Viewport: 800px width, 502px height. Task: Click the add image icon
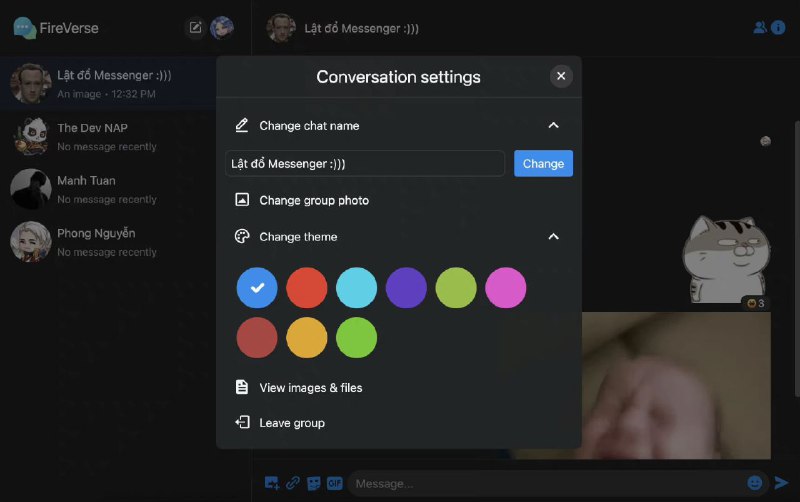pyautogui.click(x=271, y=483)
